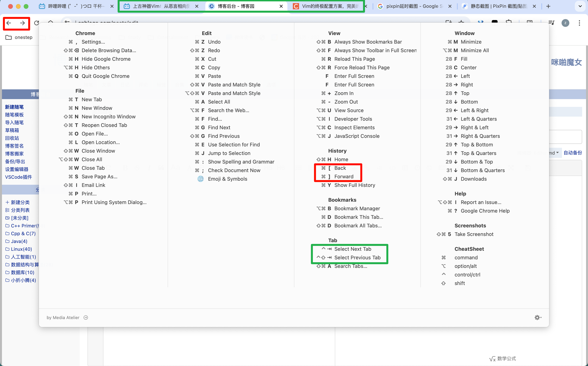The height and width of the screenshot is (366, 588).
Task: Open a new tab with the plus button
Action: pos(548,6)
